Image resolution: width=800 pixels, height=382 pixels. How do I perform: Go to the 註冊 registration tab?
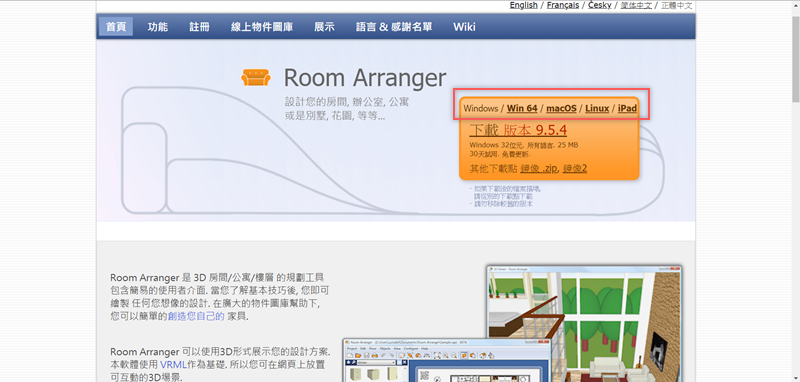pyautogui.click(x=199, y=27)
